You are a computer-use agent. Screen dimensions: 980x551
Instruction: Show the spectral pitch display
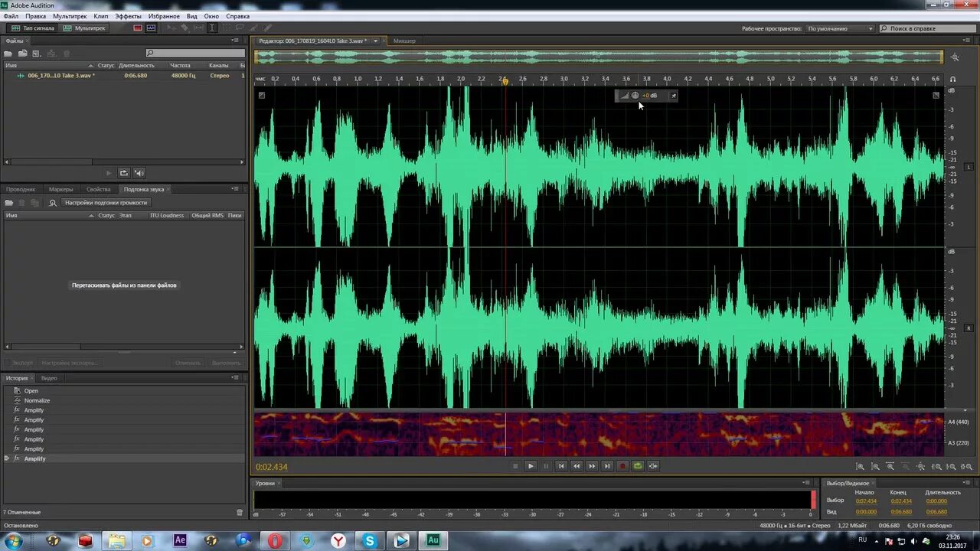151,28
